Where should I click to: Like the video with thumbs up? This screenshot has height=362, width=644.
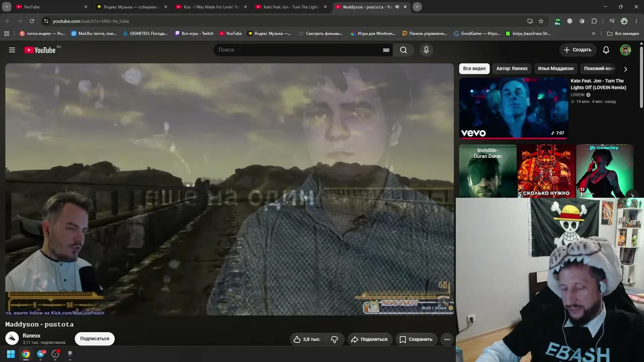(307, 339)
